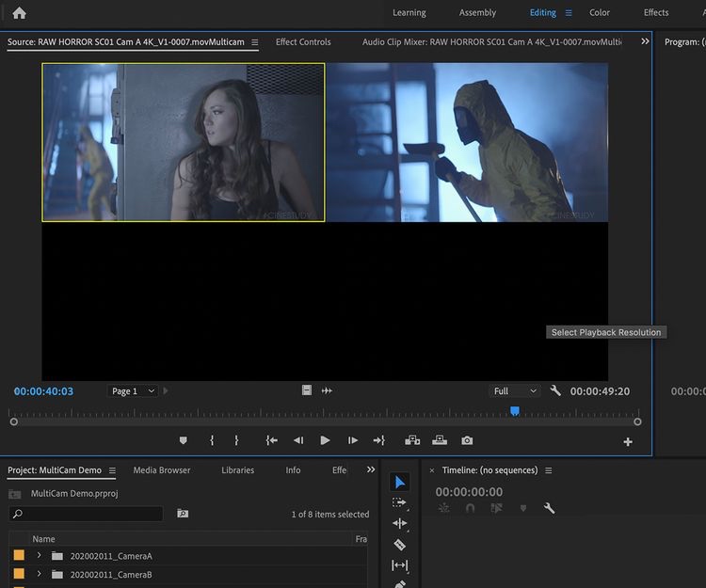
Task: Switch to the Media Browser tab
Action: (162, 470)
